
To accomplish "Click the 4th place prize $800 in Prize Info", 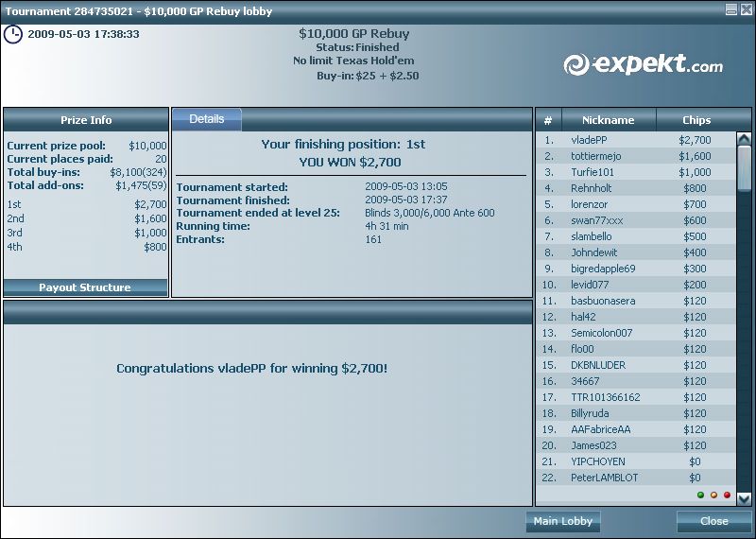I will pyautogui.click(x=155, y=247).
